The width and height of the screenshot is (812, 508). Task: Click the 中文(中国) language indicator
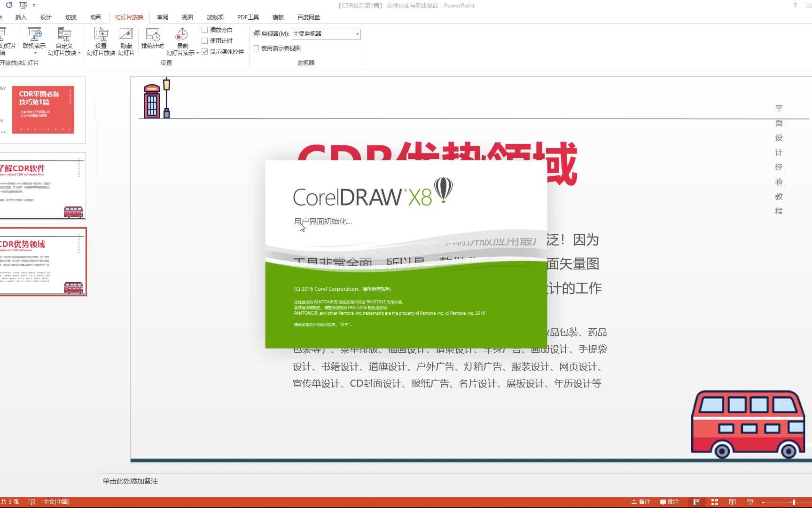pos(56,502)
